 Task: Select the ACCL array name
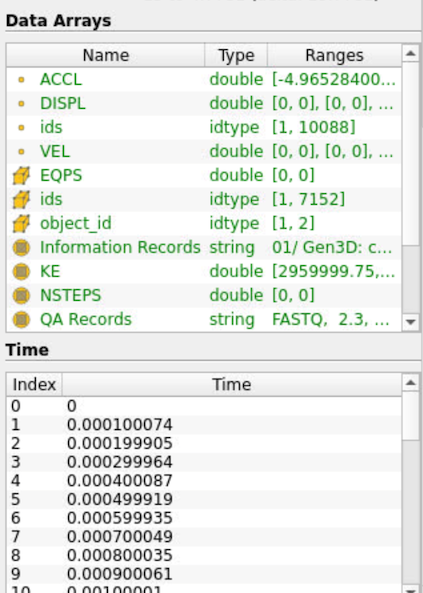pyautogui.click(x=61, y=79)
